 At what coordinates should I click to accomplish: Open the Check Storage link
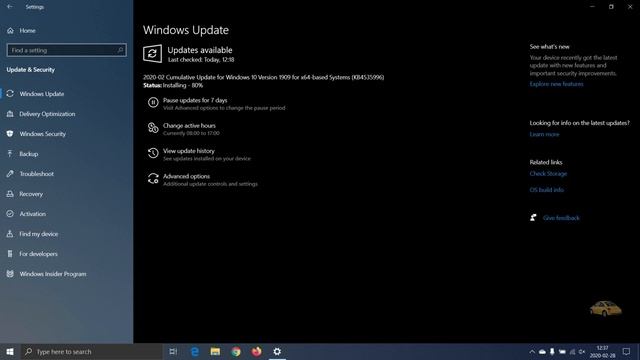pyautogui.click(x=548, y=174)
